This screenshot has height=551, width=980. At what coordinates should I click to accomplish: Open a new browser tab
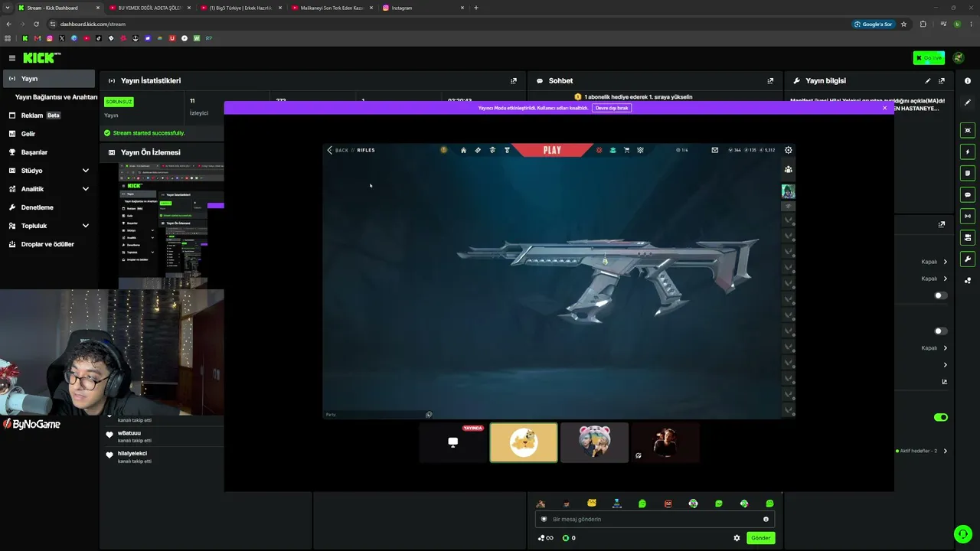point(476,8)
